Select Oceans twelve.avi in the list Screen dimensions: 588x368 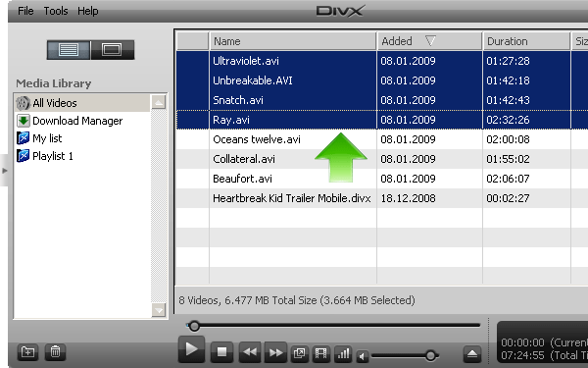[x=257, y=139]
